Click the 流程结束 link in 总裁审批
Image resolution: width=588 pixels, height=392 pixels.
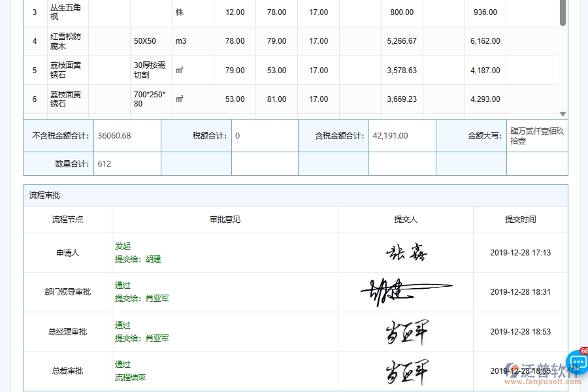click(x=130, y=377)
